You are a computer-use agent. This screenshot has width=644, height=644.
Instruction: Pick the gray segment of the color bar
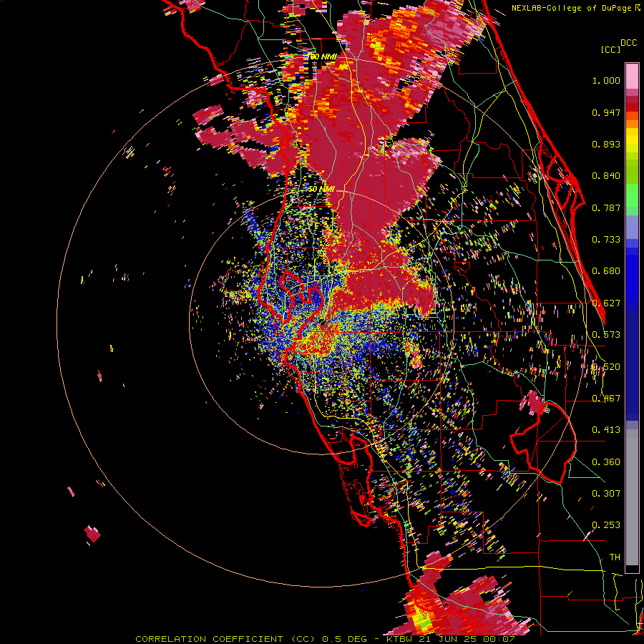click(632, 497)
